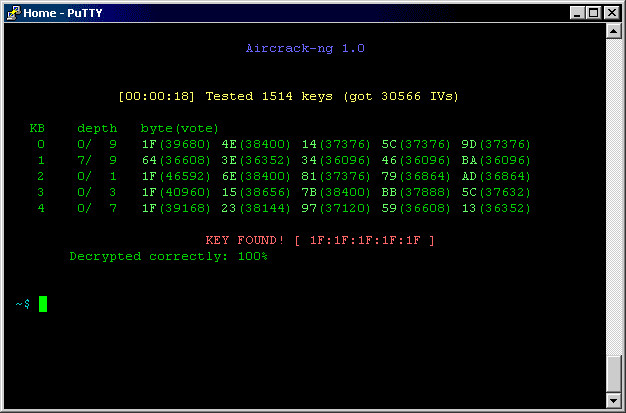Click the ~$ shell prompt

point(22,304)
